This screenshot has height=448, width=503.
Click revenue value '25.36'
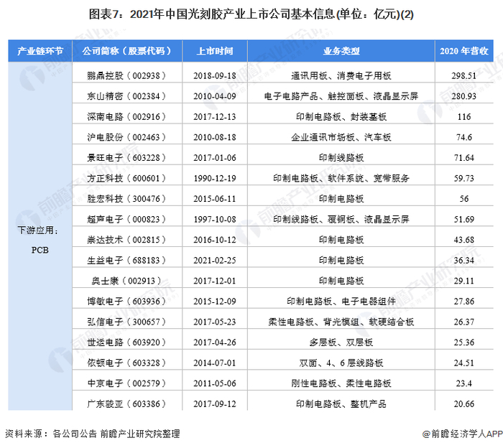464,342
